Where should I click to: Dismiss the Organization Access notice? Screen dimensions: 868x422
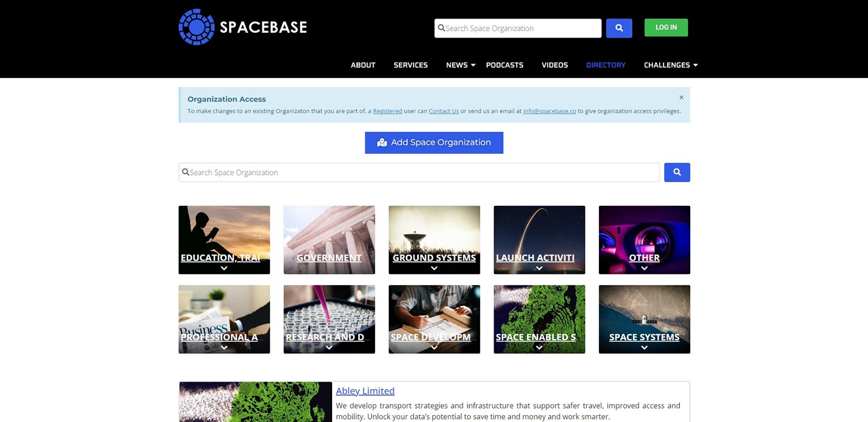point(681,97)
